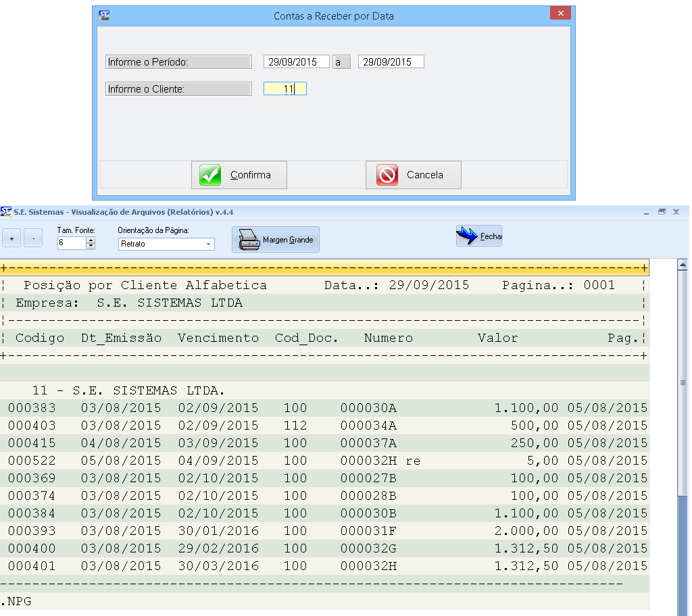The width and height of the screenshot is (692, 616).
Task: Decrease font size with minus button
Action: 33,238
